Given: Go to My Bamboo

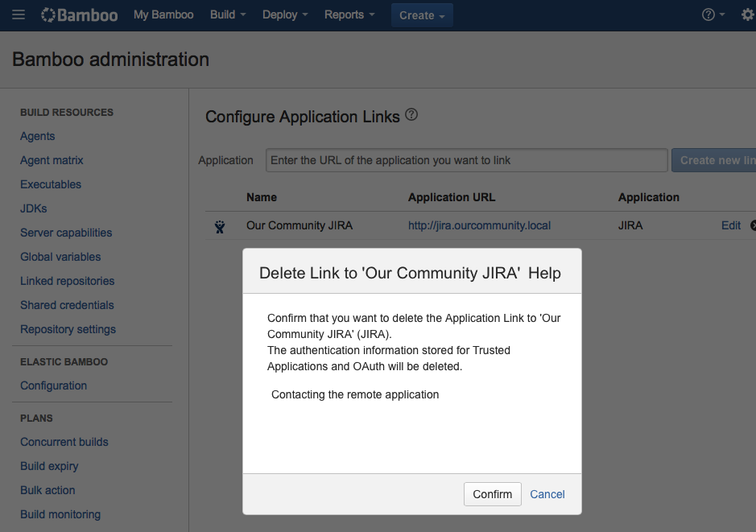Looking at the screenshot, I should 163,14.
